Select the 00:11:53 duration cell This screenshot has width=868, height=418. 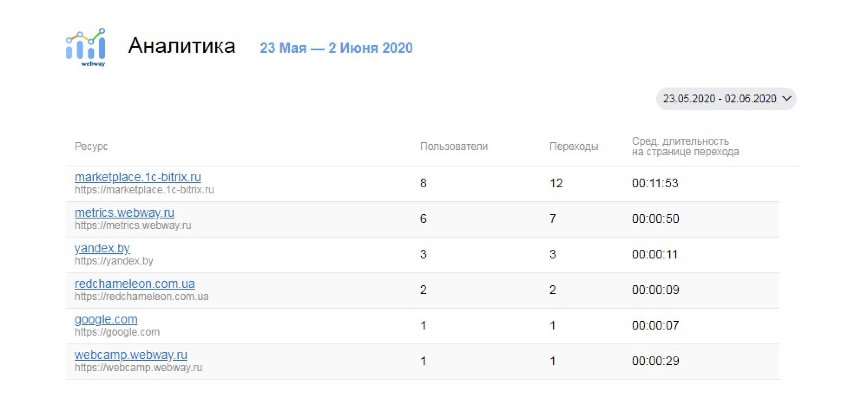tap(655, 183)
